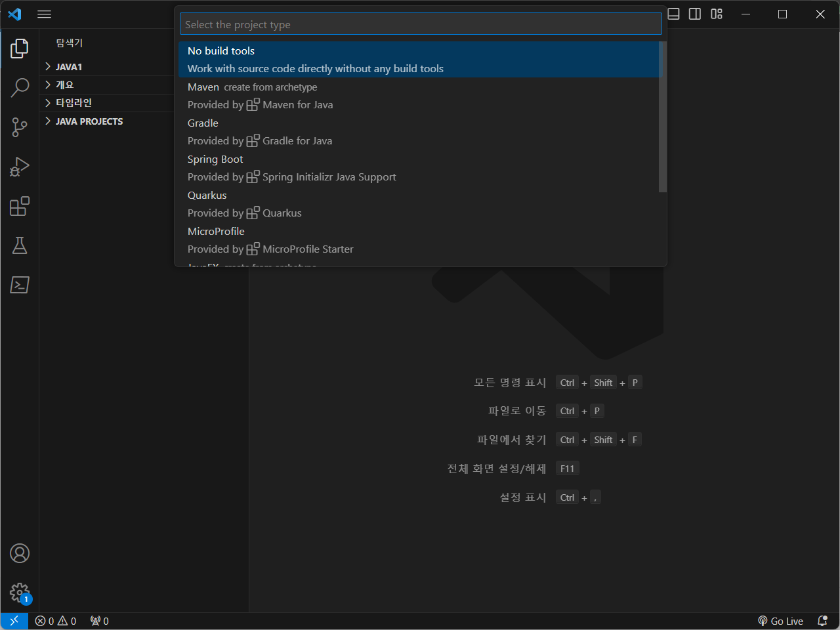Click the Spring Initializr extension icon
The width and height of the screenshot is (840, 630).
pos(253,177)
